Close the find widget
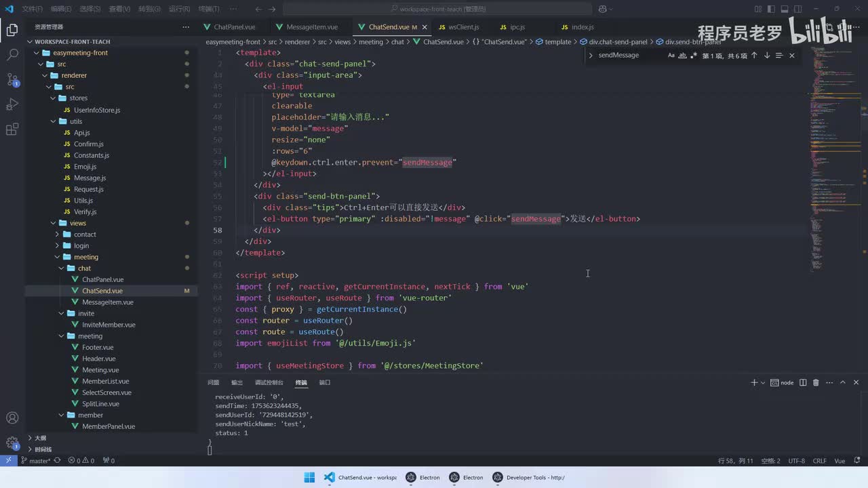Viewport: 868px width, 488px height. pos(791,56)
